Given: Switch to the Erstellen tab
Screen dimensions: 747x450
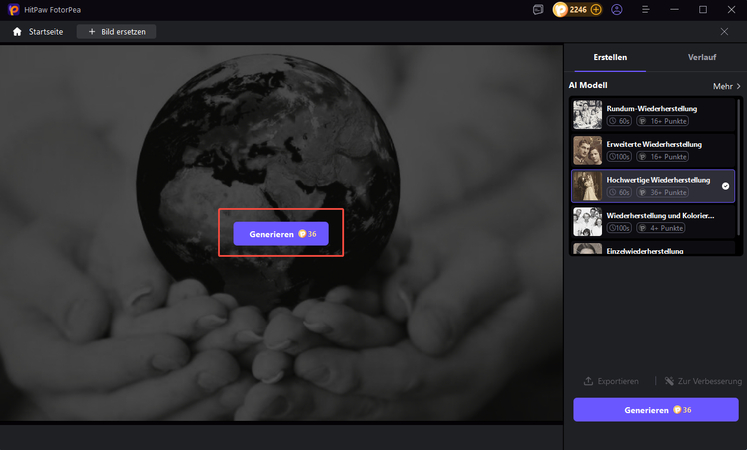Looking at the screenshot, I should 610,57.
